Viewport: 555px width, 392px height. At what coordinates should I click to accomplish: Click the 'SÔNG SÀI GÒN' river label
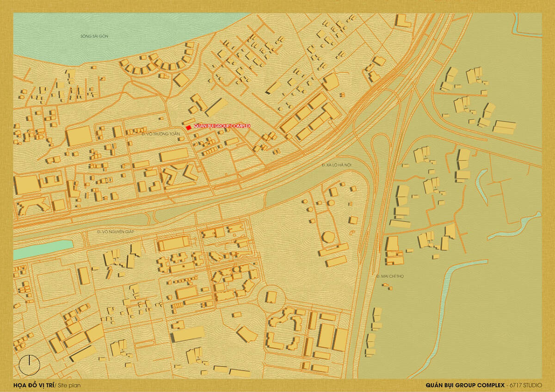click(94, 36)
